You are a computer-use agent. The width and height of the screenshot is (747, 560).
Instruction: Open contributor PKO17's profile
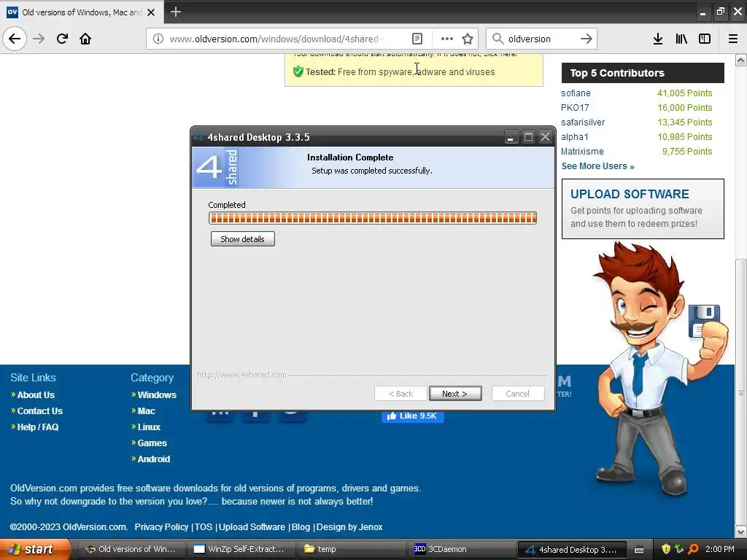pos(575,108)
